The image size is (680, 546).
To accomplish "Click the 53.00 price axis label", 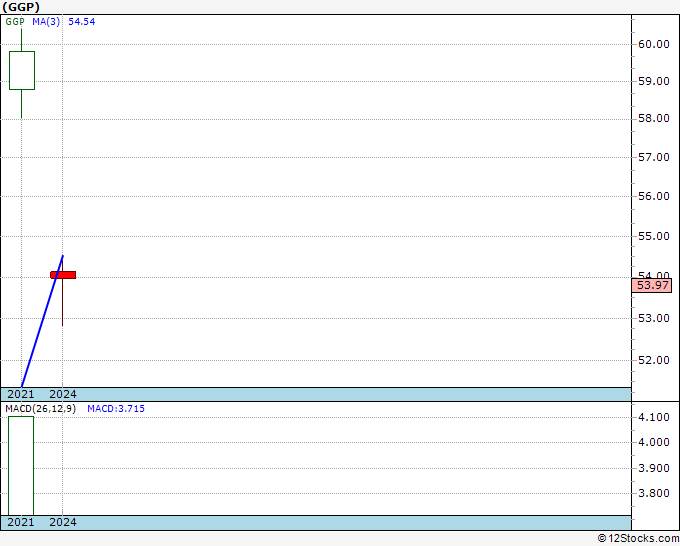I will tap(654, 318).
